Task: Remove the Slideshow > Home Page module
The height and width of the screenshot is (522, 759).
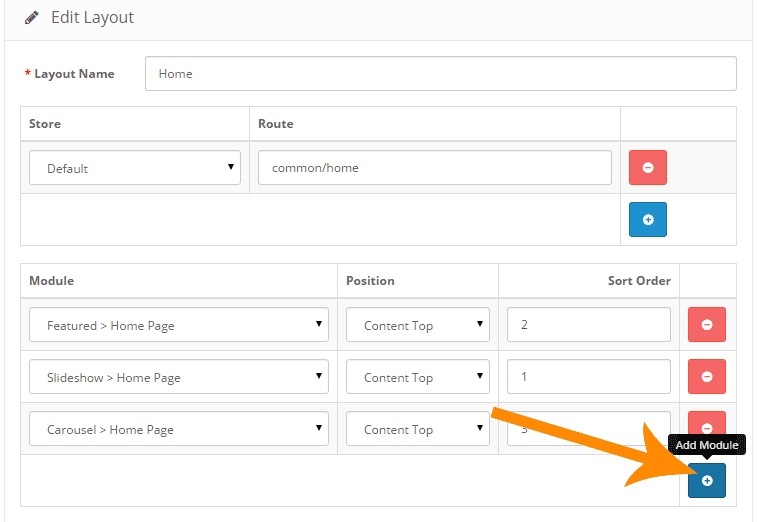Action: click(x=707, y=376)
